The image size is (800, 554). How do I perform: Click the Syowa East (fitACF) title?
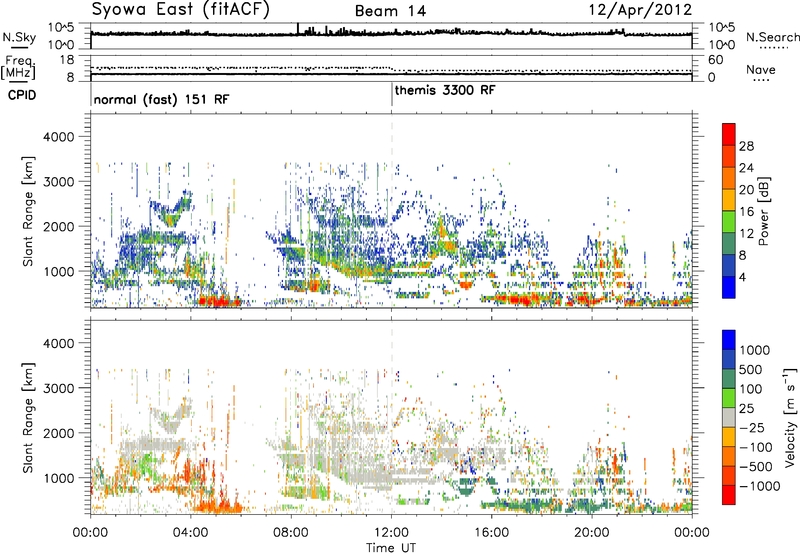[180, 10]
